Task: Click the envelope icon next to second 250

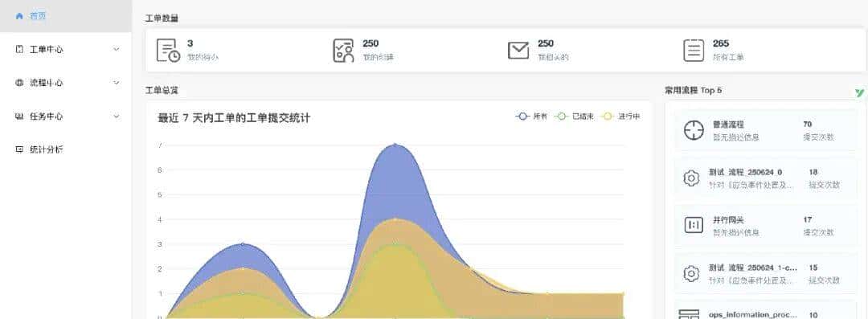Action: coord(518,51)
